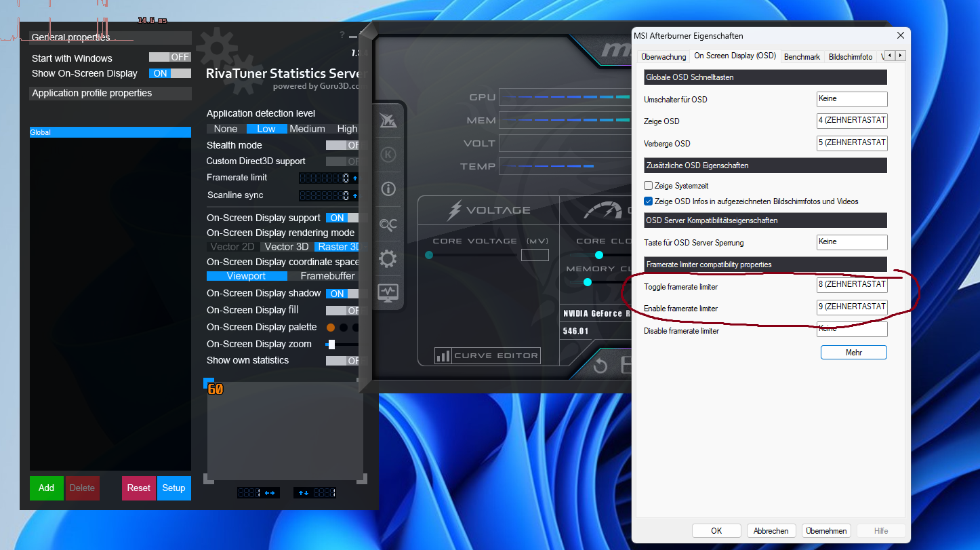The height and width of the screenshot is (550, 980).
Task: Set detection level to High
Action: pos(347,129)
